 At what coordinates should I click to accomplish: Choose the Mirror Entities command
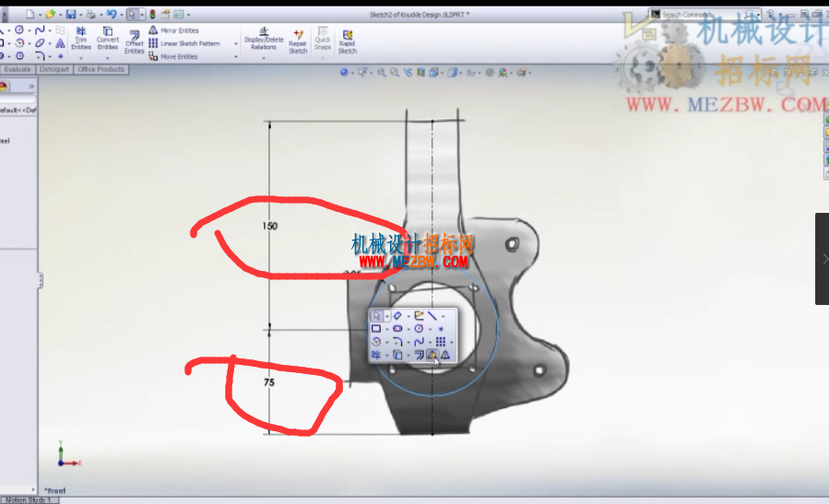point(174,30)
